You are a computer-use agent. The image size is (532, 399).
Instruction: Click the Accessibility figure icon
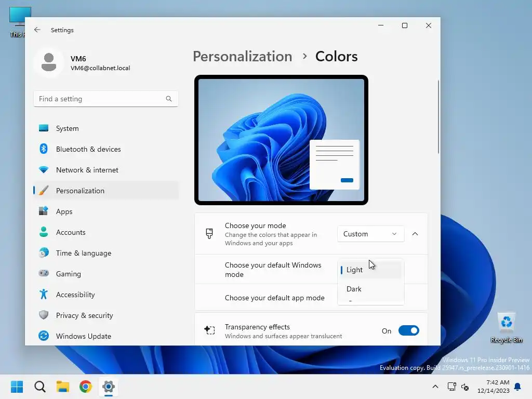(44, 294)
